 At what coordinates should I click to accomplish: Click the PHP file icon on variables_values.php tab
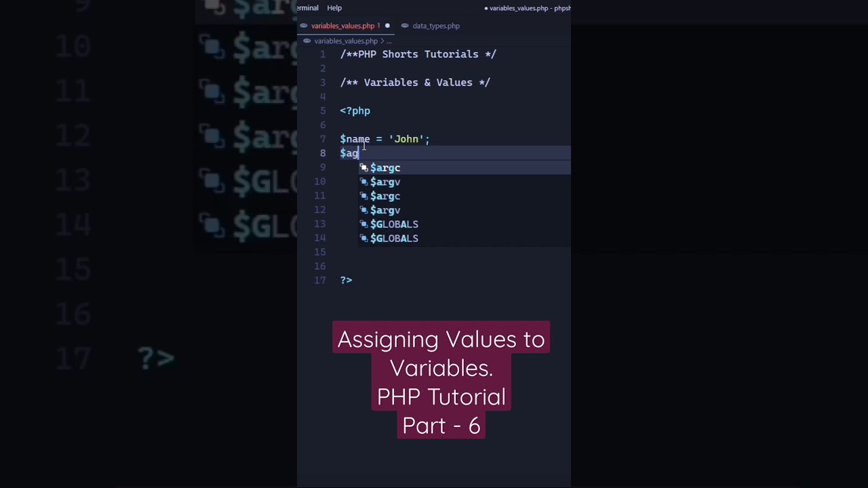[304, 26]
